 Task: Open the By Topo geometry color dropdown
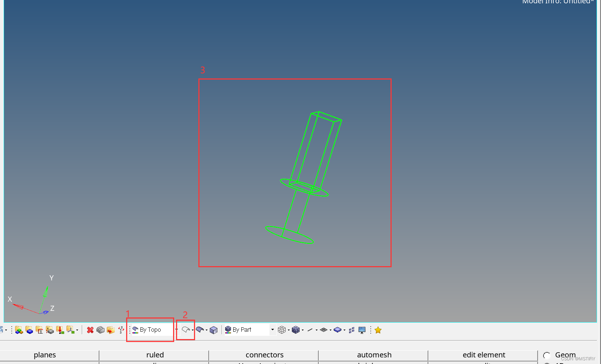(x=176, y=330)
